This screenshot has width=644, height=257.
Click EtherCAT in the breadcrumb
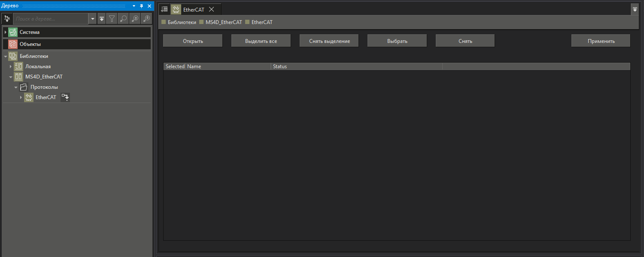click(x=262, y=22)
